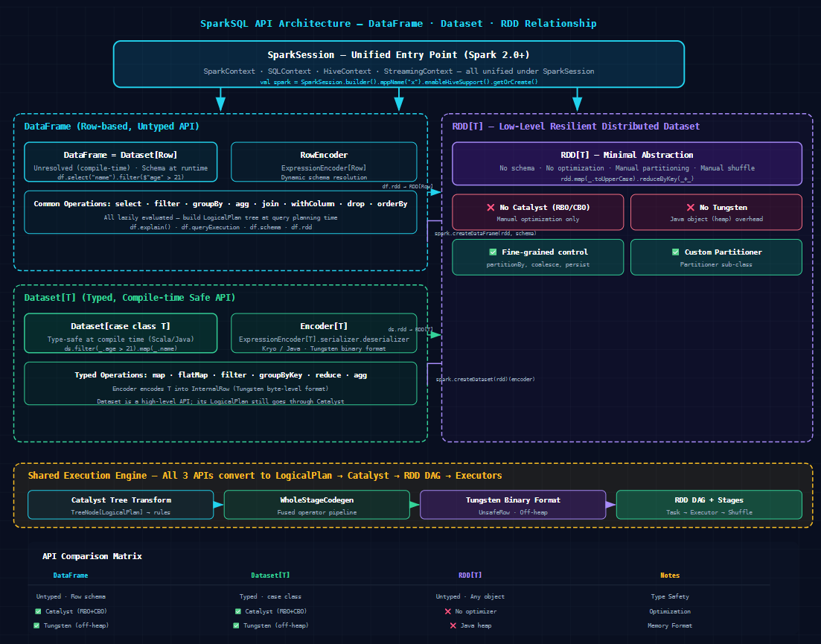Viewport: 821px width, 644px height.
Task: Select the SparkSession Unified Entry Point box title
Action: pos(398,54)
